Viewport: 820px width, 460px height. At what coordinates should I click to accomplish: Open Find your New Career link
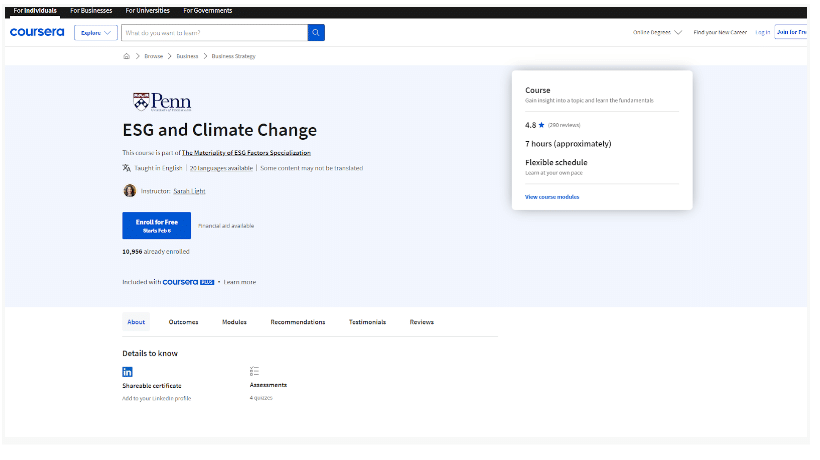720,32
